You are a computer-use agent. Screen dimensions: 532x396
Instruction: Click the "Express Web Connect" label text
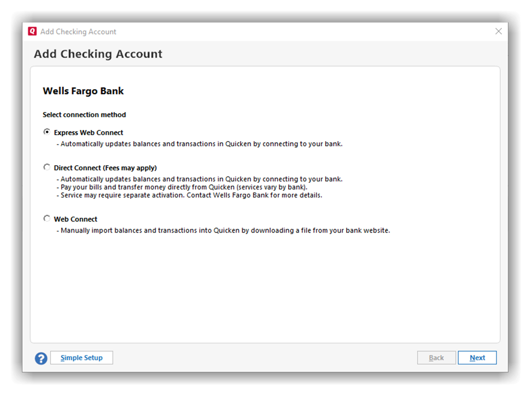(89, 132)
